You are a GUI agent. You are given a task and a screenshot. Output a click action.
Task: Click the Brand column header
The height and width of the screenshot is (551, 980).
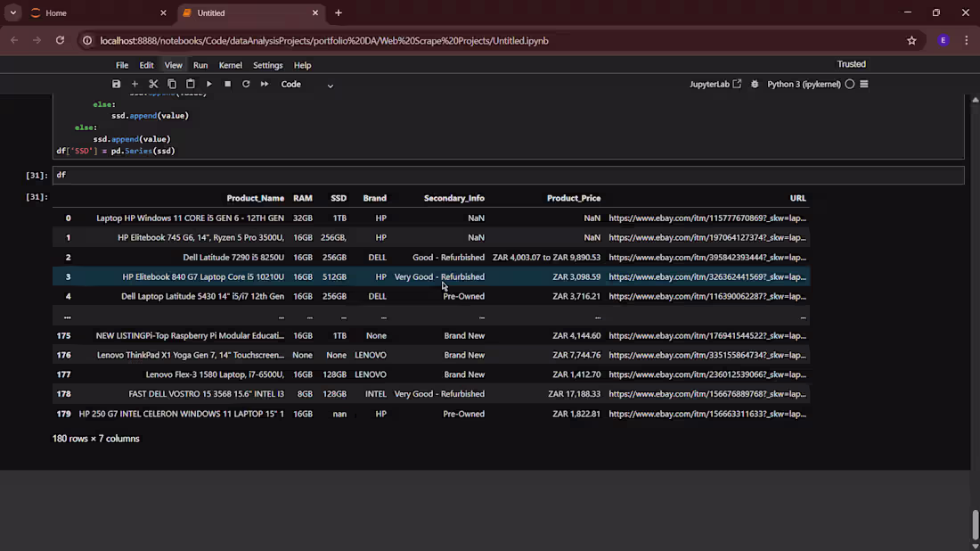pos(374,198)
